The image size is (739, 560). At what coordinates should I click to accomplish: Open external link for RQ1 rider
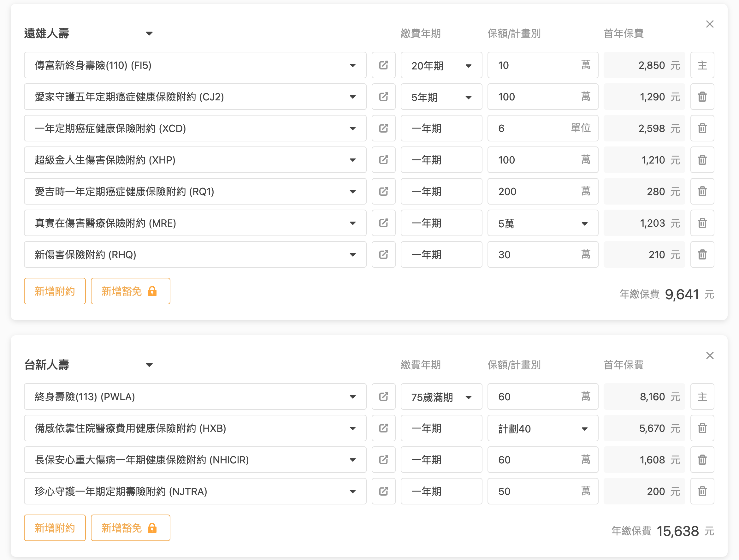383,192
